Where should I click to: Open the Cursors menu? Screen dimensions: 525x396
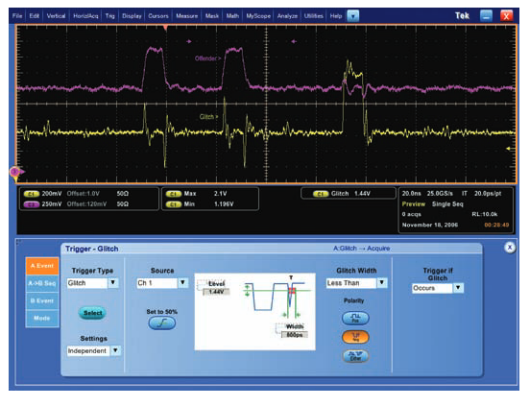[x=158, y=16]
